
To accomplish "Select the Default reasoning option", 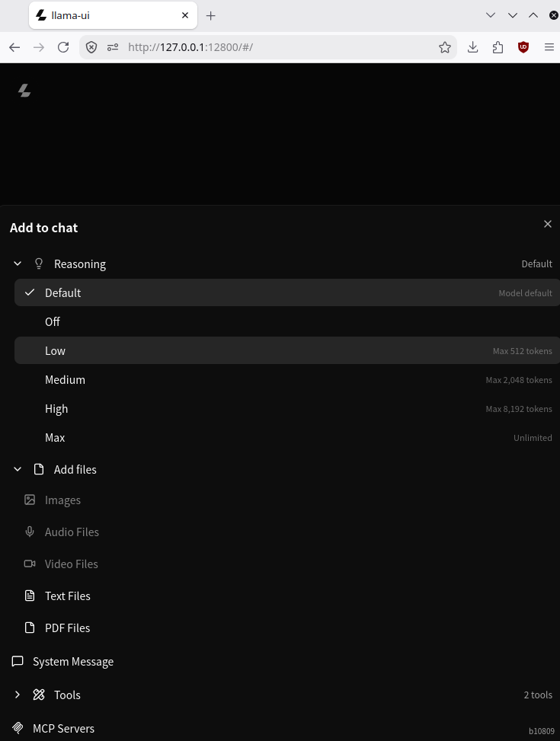I will point(287,292).
